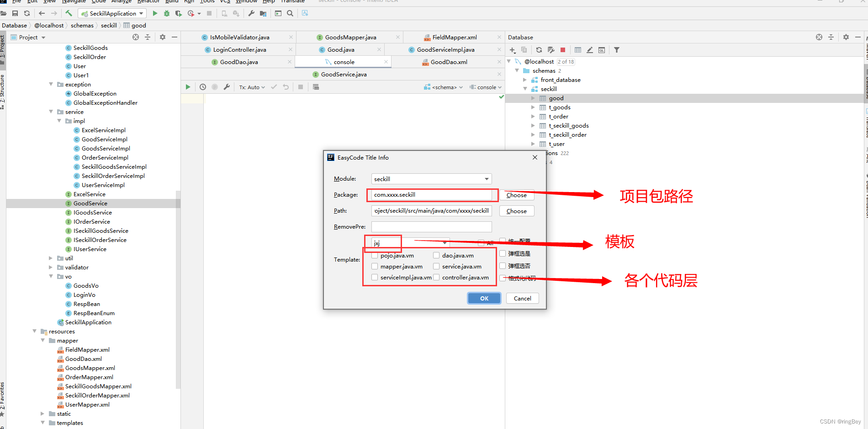The height and width of the screenshot is (429, 868).
Task: Click Choose button next to Package field
Action: pos(517,195)
